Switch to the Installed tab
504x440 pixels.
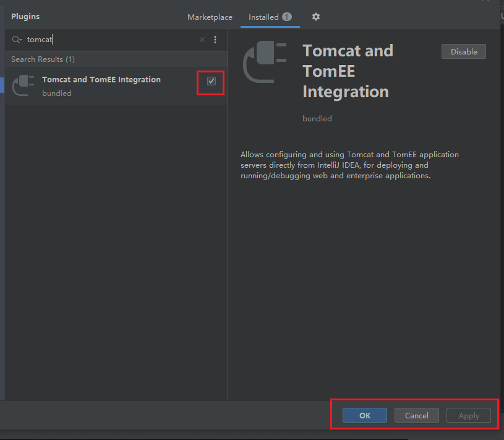coord(263,17)
